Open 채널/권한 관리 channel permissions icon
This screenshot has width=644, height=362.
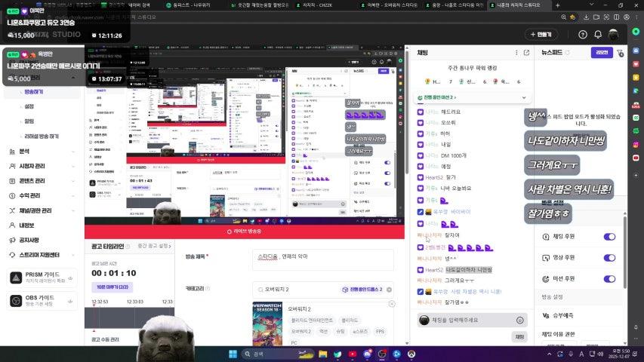click(12, 210)
